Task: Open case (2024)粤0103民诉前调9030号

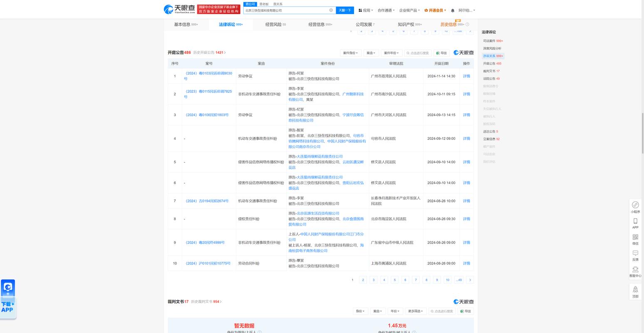Action: [x=208, y=76]
